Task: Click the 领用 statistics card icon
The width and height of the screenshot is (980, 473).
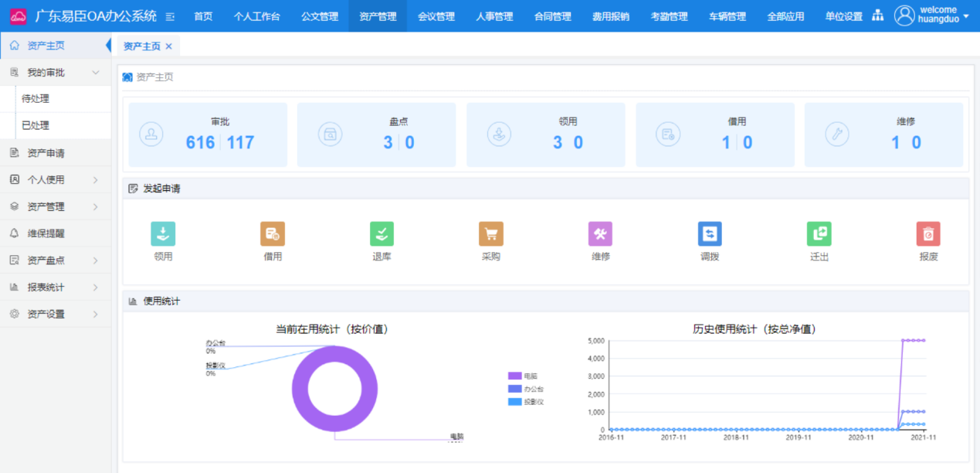Action: pos(499,134)
